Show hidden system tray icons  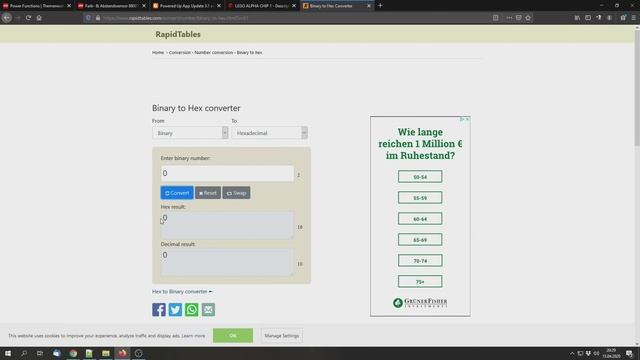572,353
